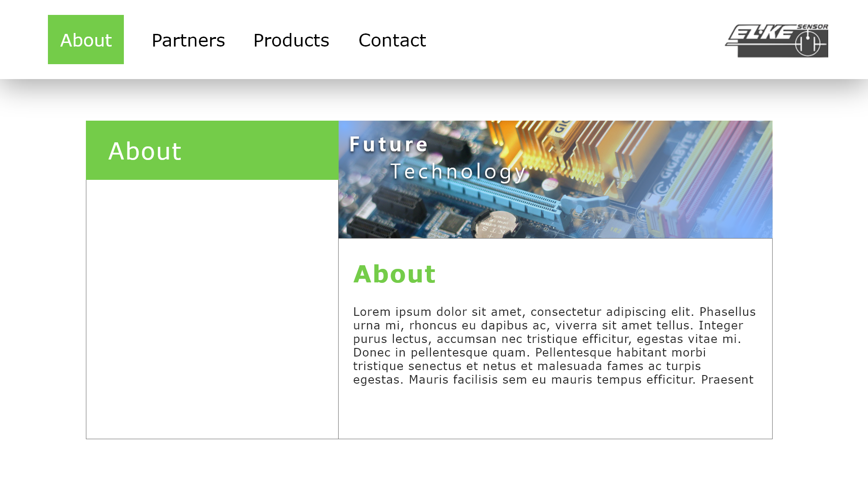Click the Future text on banner
This screenshot has height=488, width=868.
coord(389,145)
